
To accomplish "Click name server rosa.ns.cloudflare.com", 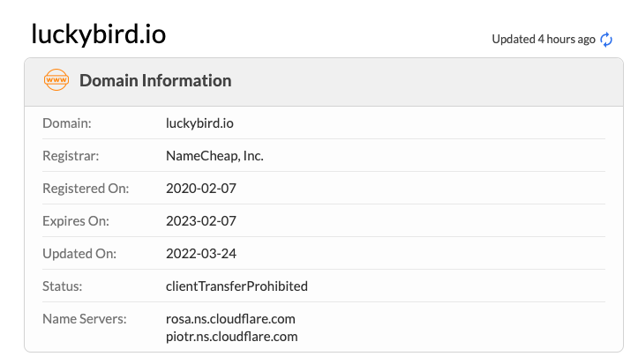I will coord(230,319).
